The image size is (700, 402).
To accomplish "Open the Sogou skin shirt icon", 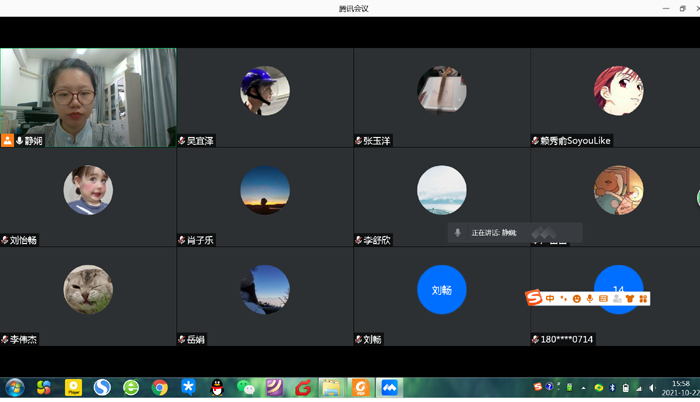I will 630,298.
